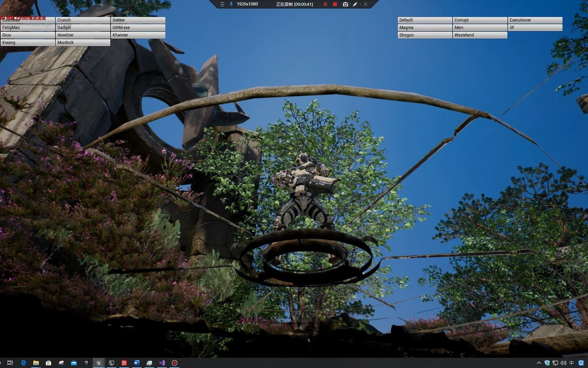Toggle the pin on the recording toolbar
The image size is (588, 368).
(231, 4)
